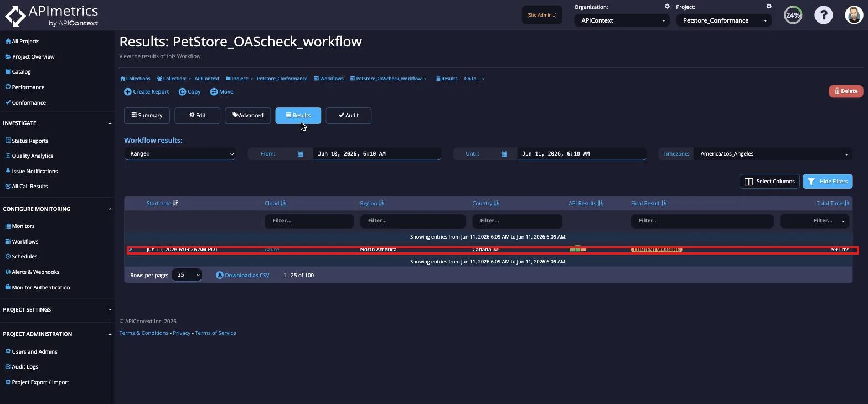Open the help question mark icon
Image resolution: width=868 pixels, height=404 pixels.
823,15
